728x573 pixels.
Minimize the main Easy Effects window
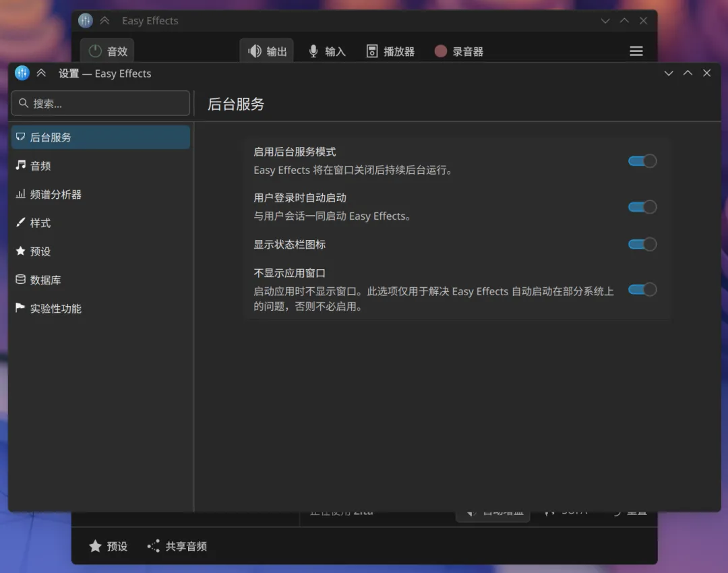pyautogui.click(x=605, y=20)
